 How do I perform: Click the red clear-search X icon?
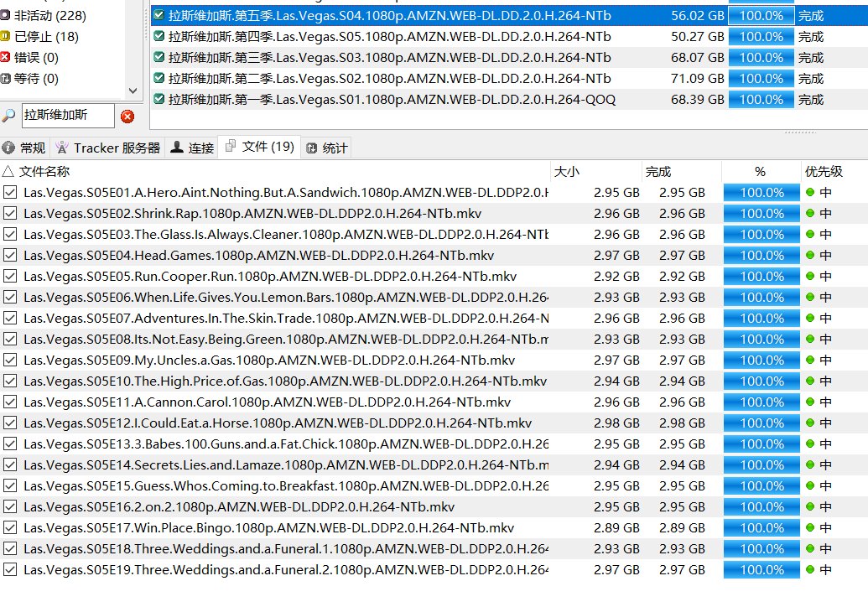click(x=127, y=117)
